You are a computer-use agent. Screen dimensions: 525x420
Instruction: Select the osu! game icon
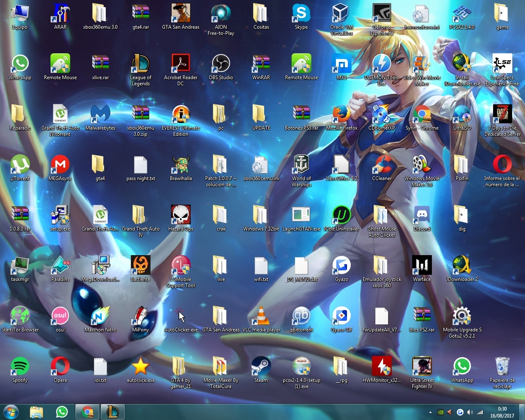tap(60, 315)
